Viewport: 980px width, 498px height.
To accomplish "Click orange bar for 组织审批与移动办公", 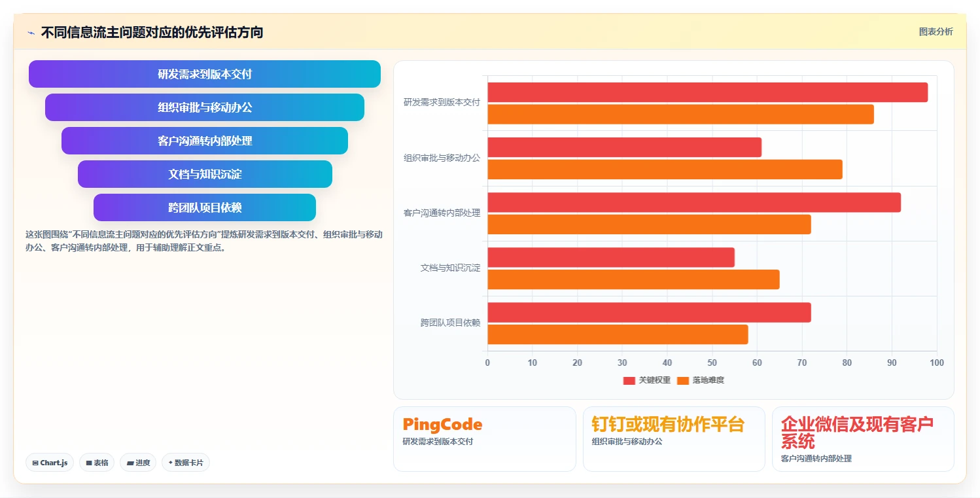I will click(665, 169).
